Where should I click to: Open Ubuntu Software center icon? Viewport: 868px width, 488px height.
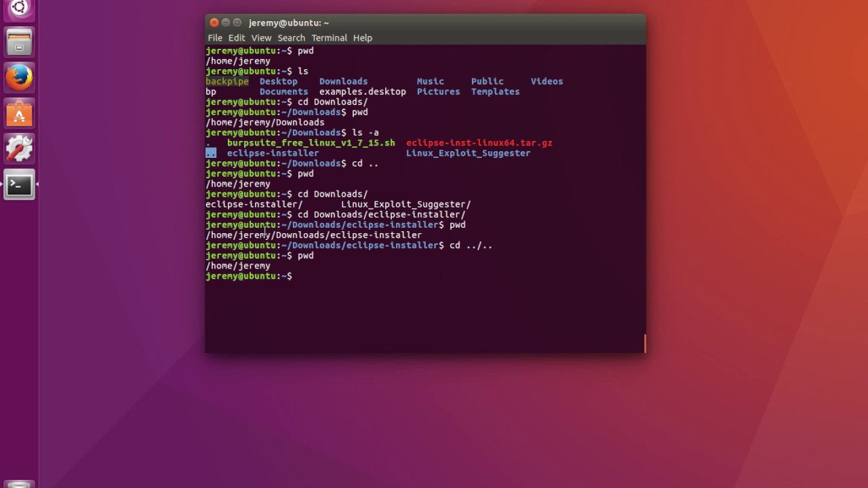19,113
